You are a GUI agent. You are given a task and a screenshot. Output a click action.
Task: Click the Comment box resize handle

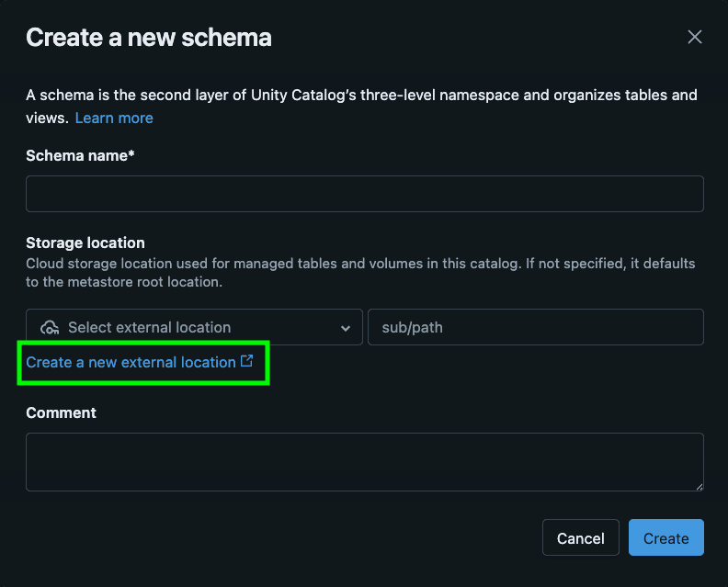(699, 486)
